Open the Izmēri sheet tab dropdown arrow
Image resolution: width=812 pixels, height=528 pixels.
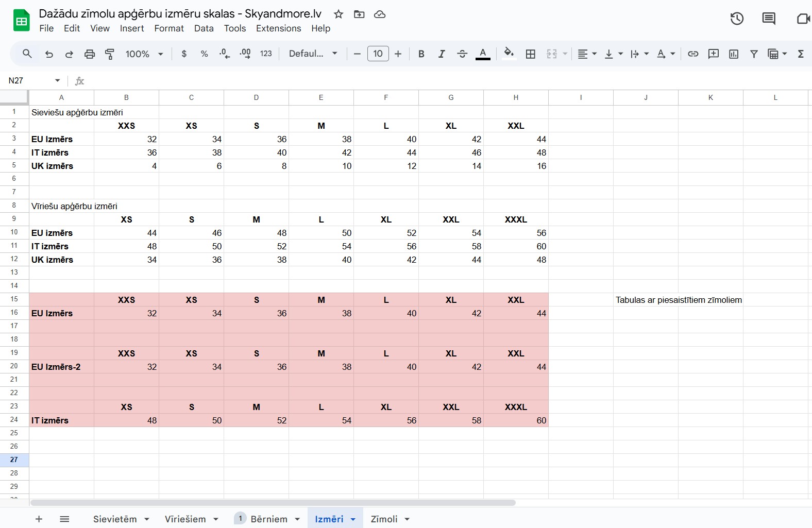[353, 519]
